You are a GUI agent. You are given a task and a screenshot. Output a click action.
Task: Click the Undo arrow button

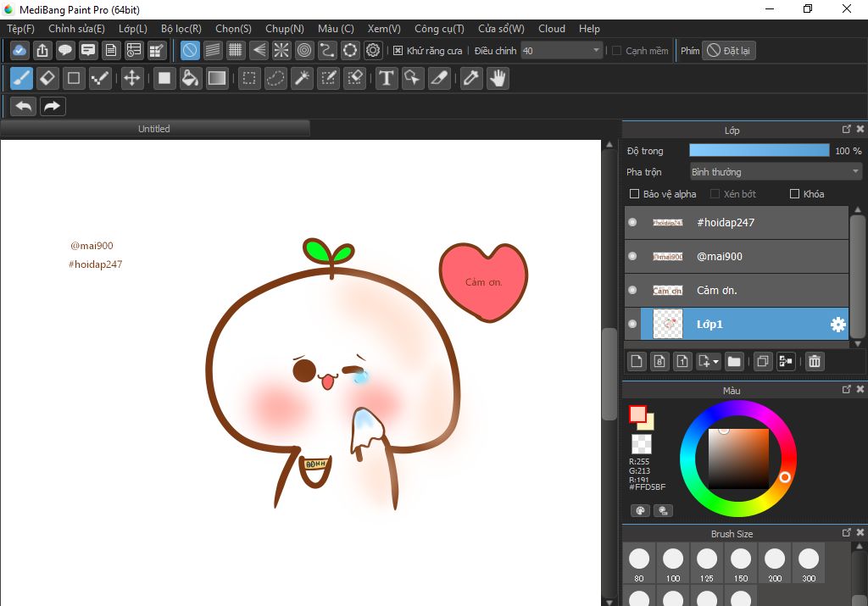point(24,106)
